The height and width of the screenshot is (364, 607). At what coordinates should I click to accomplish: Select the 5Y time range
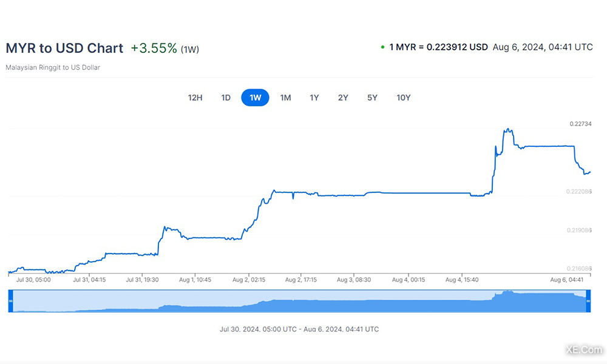pos(372,98)
